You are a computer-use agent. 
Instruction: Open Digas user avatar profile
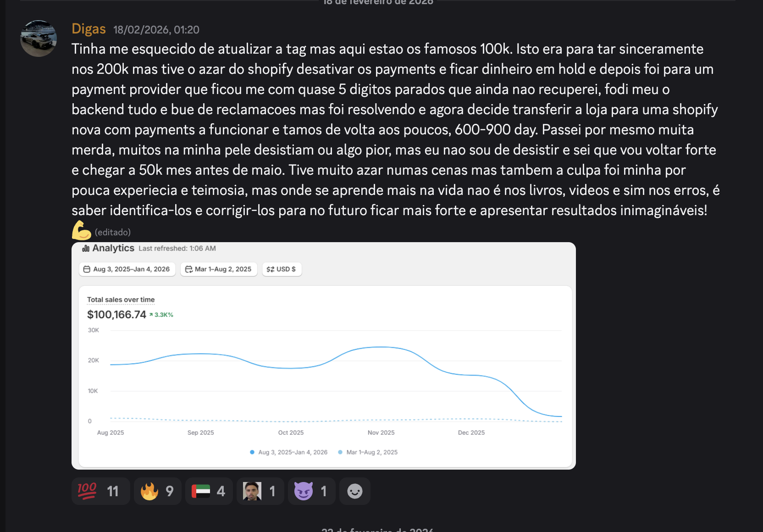39,39
